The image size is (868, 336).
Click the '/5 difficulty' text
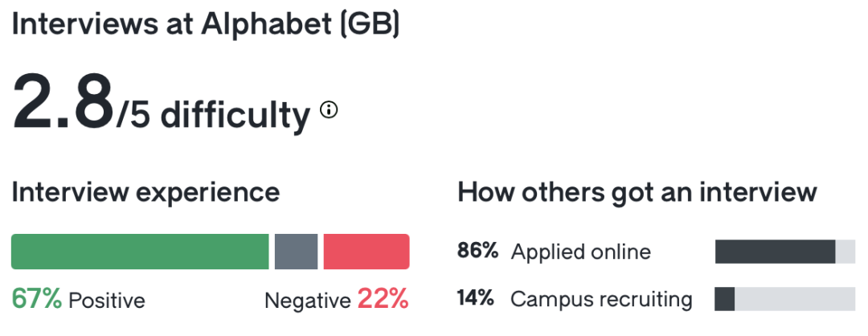pyautogui.click(x=213, y=115)
